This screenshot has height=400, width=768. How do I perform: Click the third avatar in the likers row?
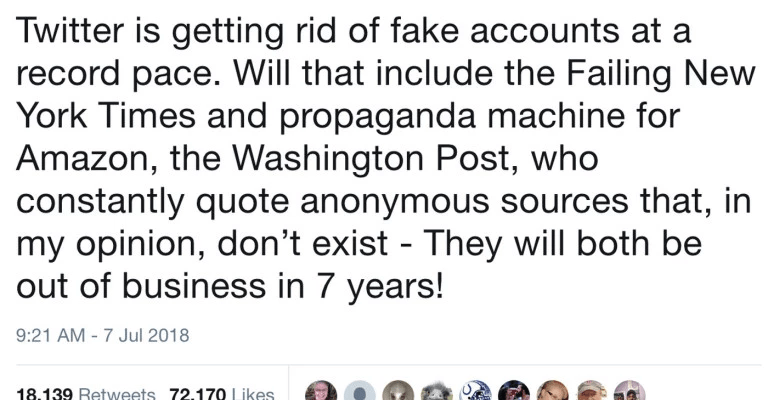397,392
